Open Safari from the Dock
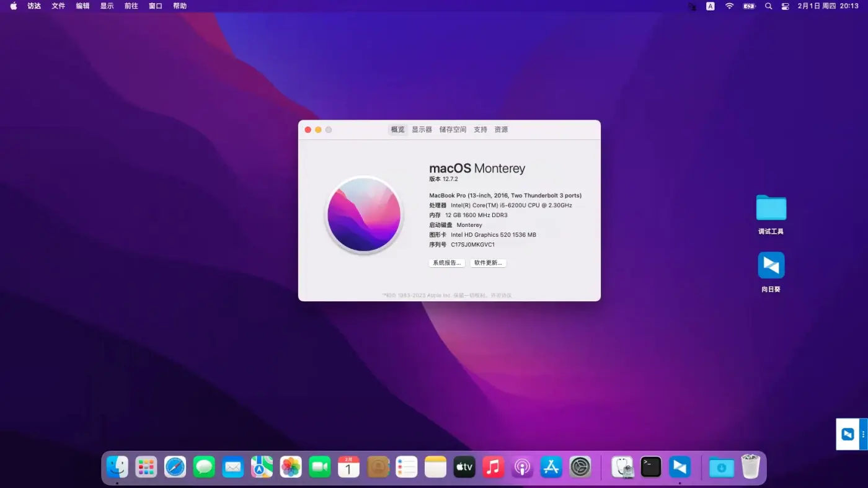868x488 pixels. coord(175,466)
